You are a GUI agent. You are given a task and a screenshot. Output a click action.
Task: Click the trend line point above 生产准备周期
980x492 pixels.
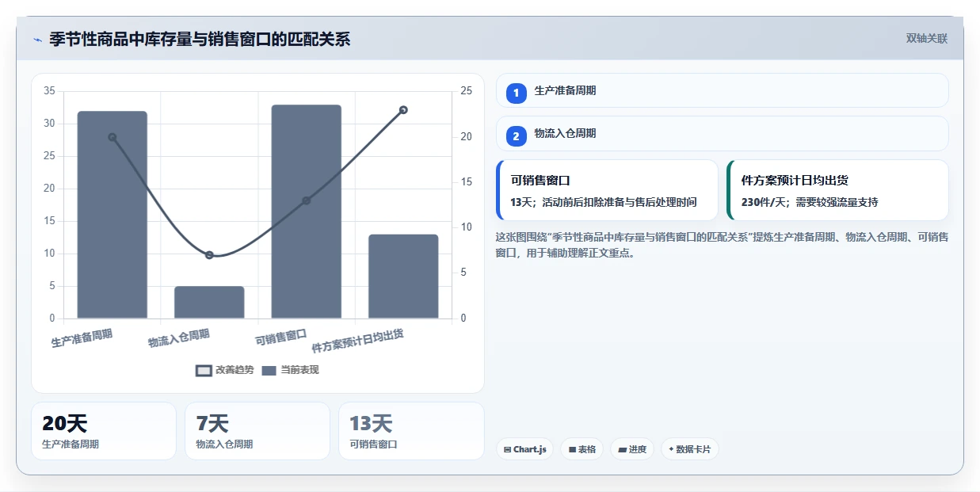[x=112, y=137]
